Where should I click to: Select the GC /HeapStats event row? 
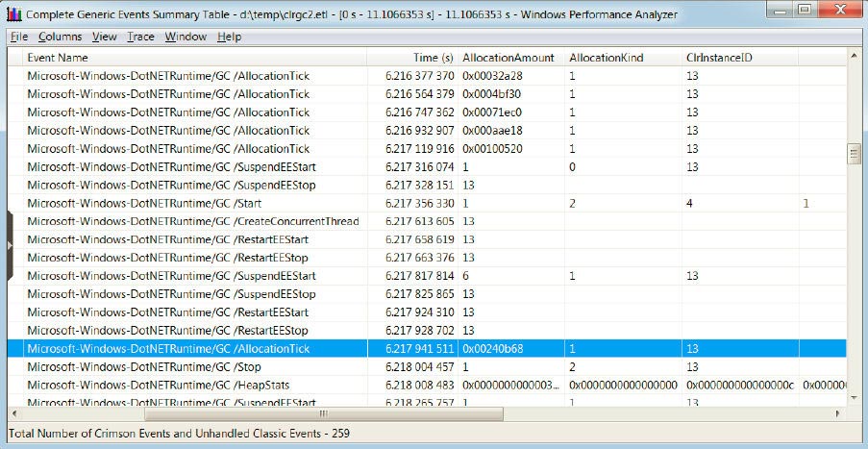426,385
